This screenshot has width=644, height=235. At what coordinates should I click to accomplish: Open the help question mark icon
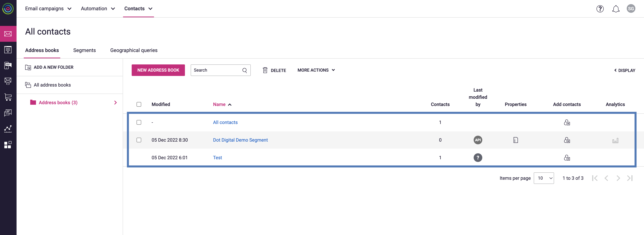pos(600,9)
